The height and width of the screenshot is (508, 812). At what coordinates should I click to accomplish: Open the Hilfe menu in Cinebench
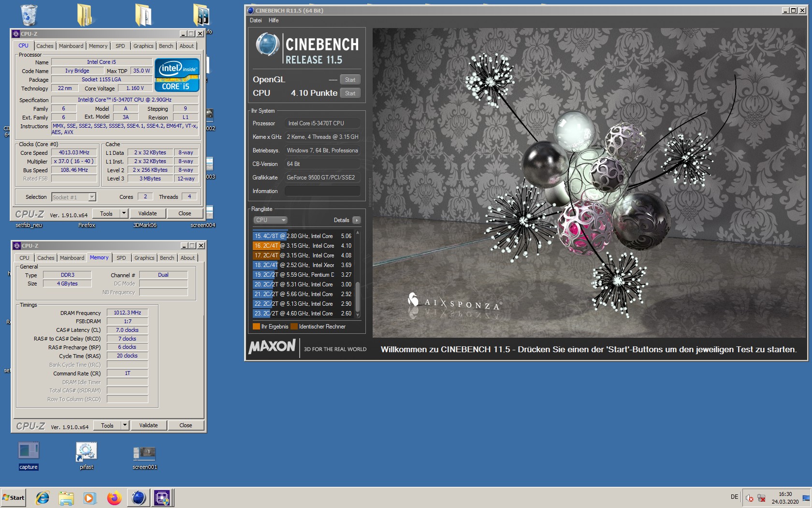pyautogui.click(x=274, y=20)
